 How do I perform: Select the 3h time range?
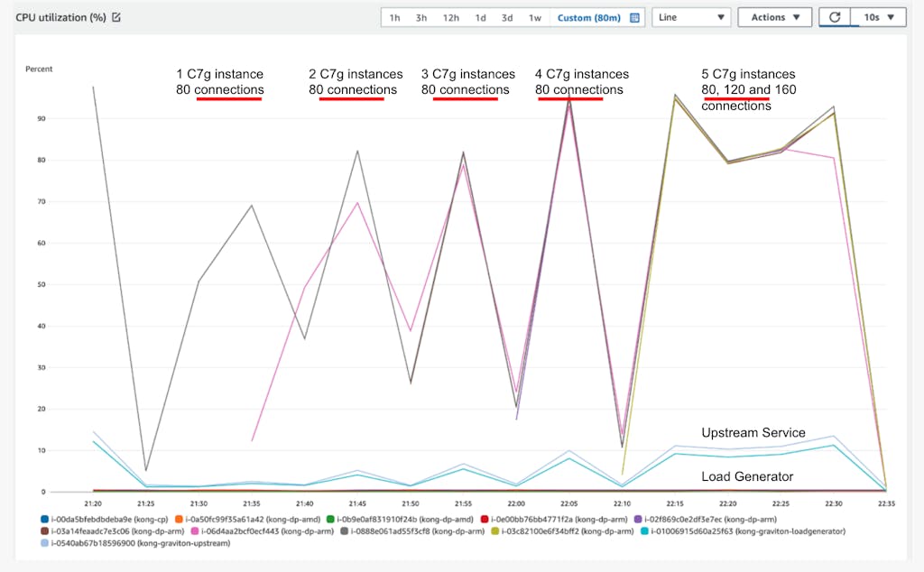[421, 17]
